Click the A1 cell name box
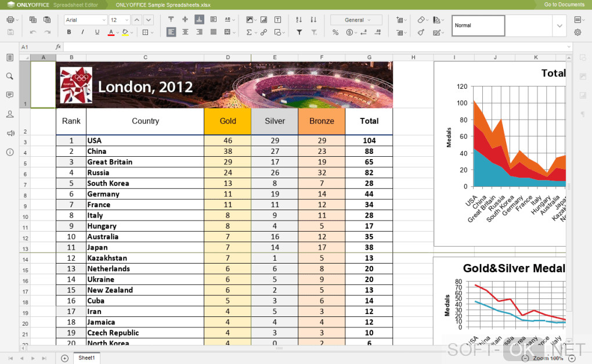The image size is (592, 364). coord(36,47)
